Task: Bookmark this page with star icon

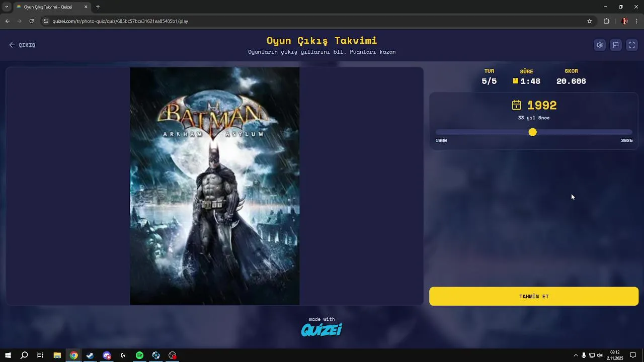Action: [590, 21]
